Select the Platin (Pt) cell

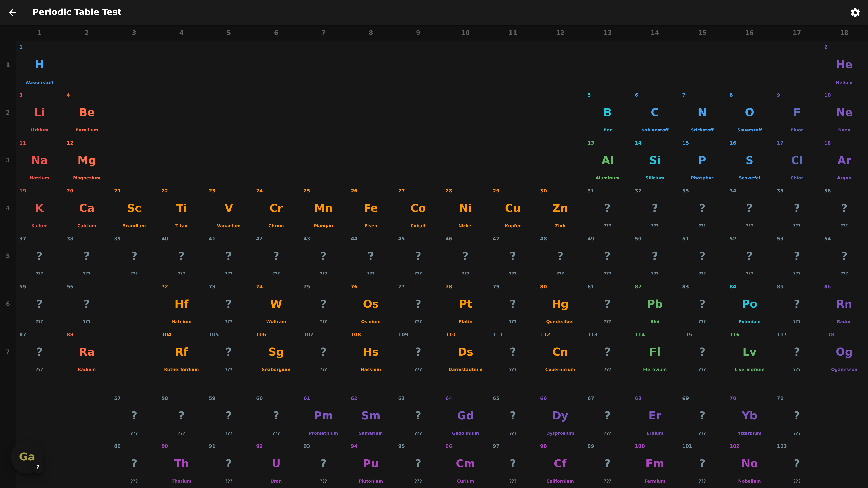pyautogui.click(x=465, y=304)
